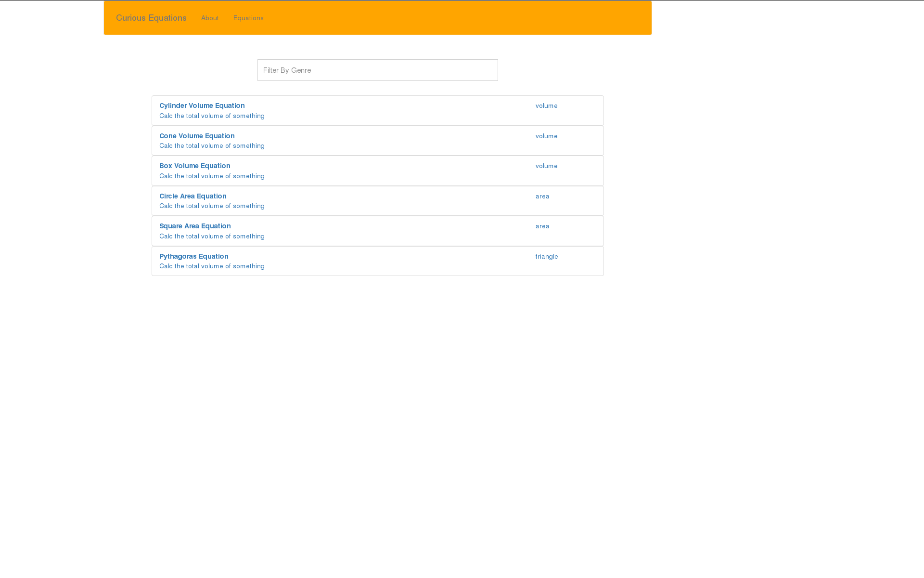Click description under Pythagoras Equation

[212, 266]
